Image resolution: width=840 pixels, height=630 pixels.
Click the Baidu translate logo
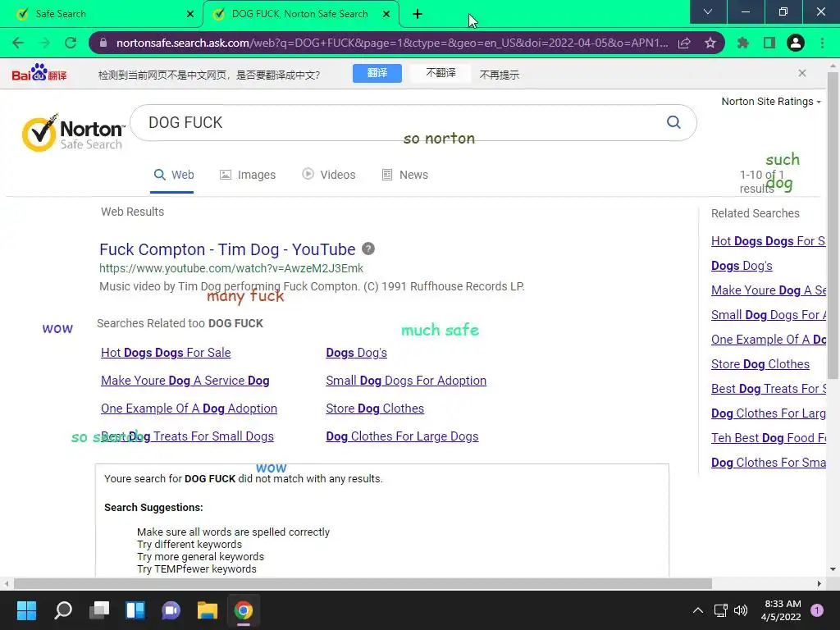coord(39,73)
